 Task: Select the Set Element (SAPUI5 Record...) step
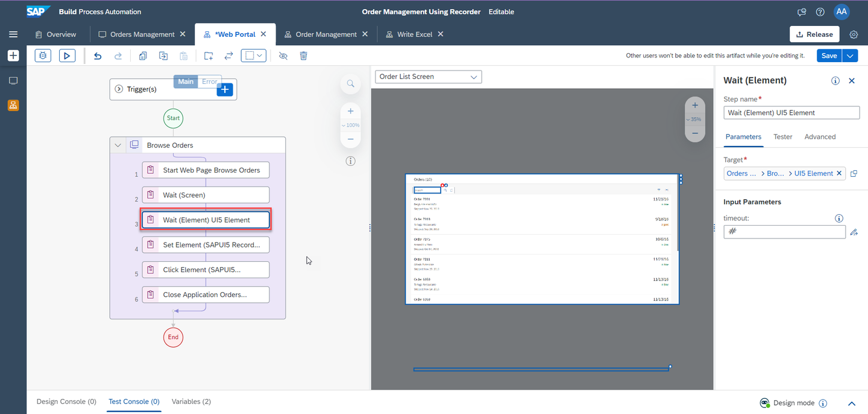(x=206, y=245)
